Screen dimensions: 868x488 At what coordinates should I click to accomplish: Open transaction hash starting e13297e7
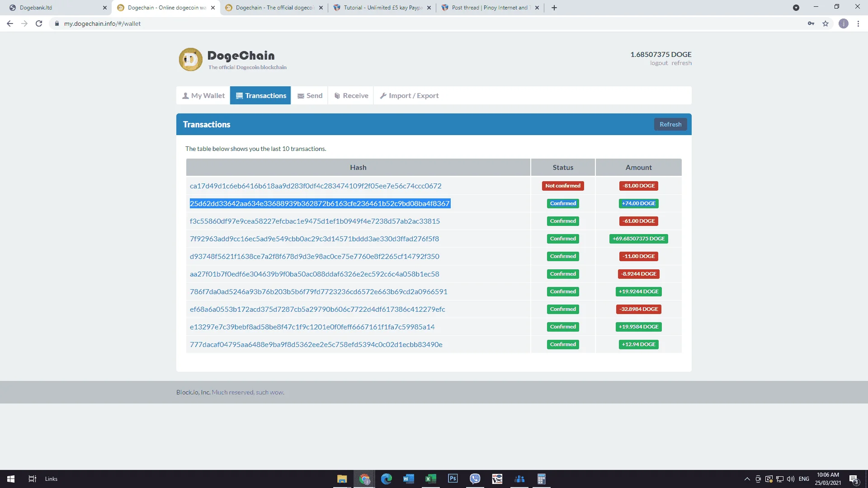[312, 327]
